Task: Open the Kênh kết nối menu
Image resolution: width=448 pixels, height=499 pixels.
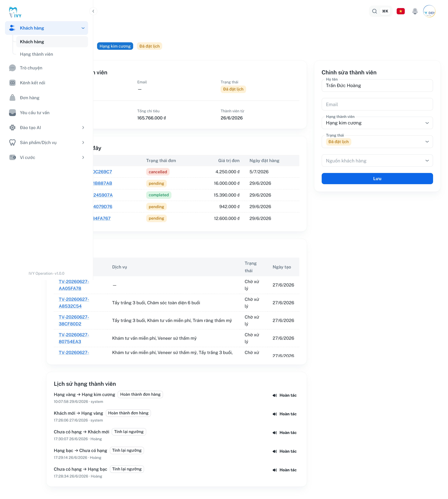Action: click(47, 83)
